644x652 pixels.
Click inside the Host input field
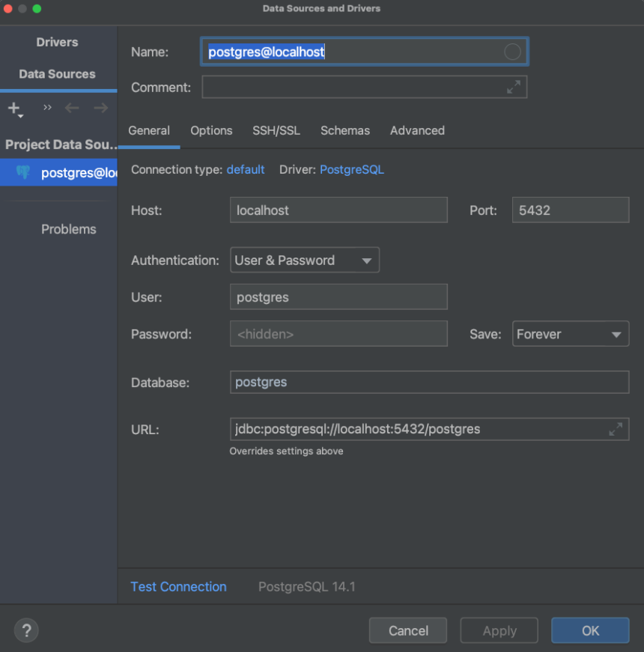[x=338, y=210]
